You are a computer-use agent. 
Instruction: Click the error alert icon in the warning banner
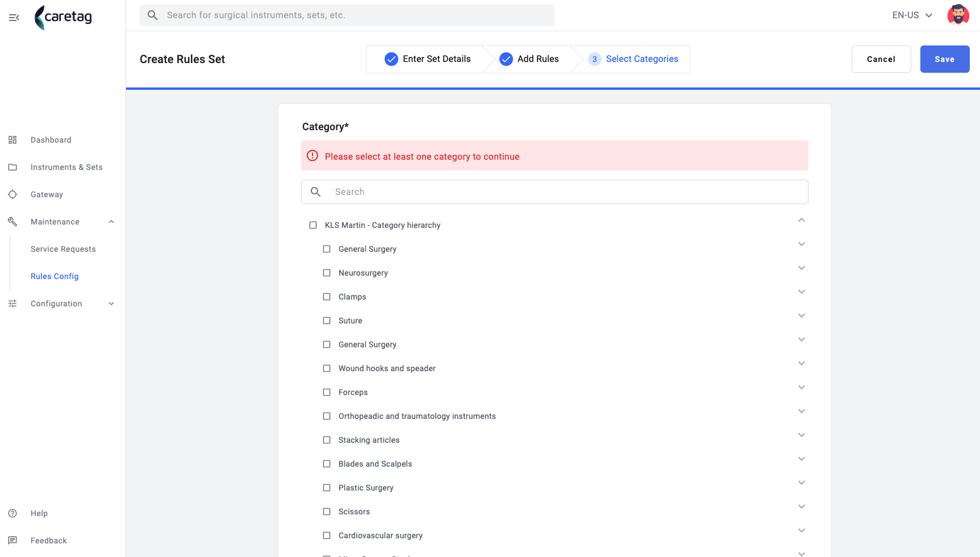point(312,156)
